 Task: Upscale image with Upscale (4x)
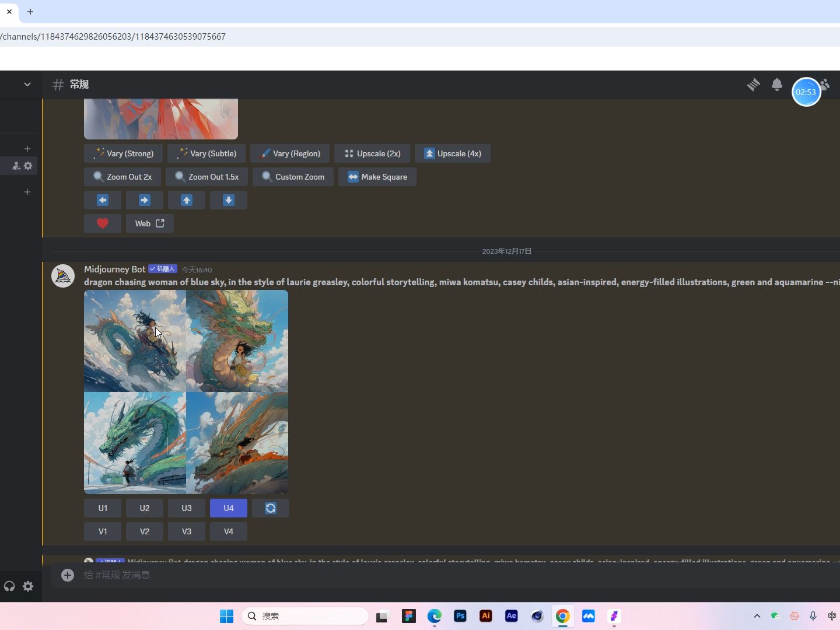click(453, 153)
